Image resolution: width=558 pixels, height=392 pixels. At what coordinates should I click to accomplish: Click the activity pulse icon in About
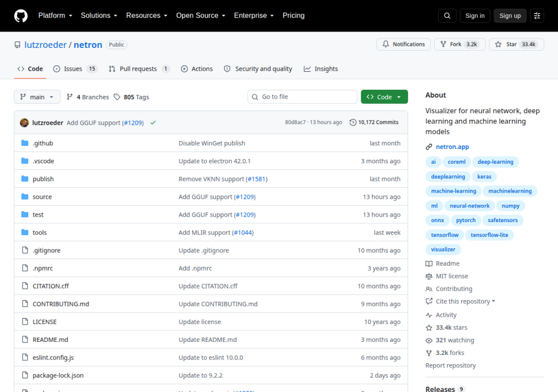[x=429, y=315]
